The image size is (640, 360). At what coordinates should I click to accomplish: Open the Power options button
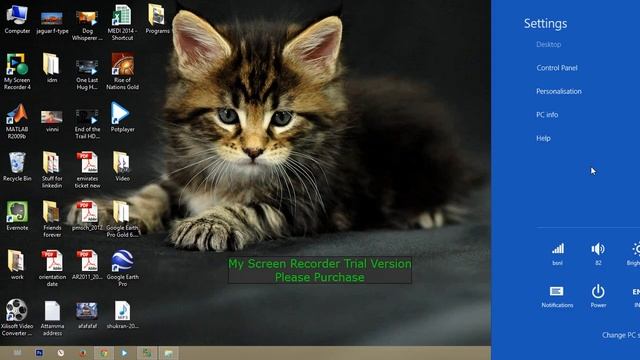598,297
